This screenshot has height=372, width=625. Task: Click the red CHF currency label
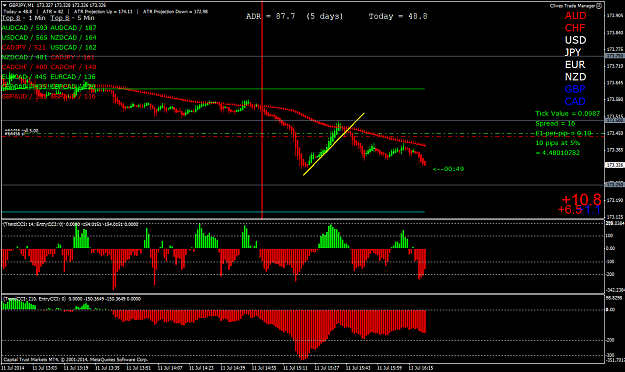pyautogui.click(x=575, y=28)
